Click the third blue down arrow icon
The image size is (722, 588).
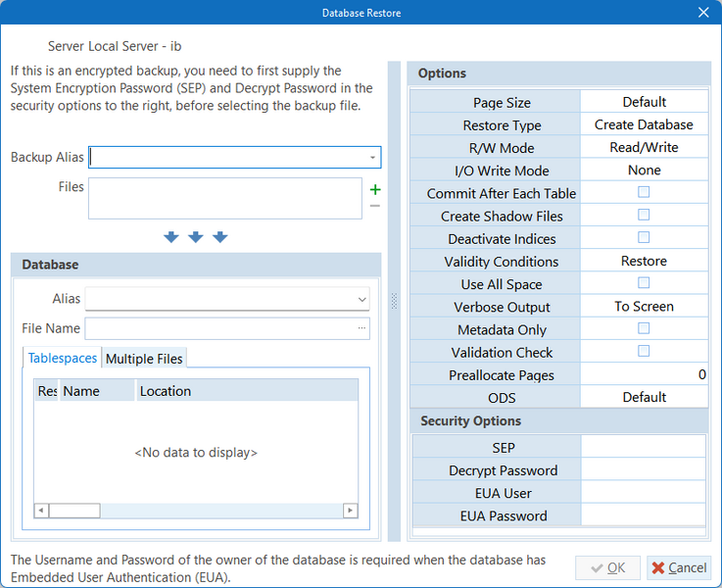tap(220, 237)
